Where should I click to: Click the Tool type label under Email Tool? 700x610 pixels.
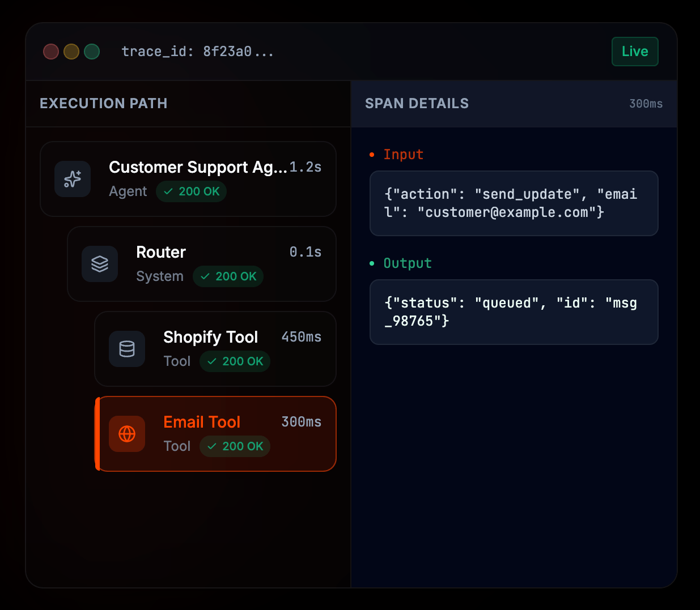(x=177, y=446)
